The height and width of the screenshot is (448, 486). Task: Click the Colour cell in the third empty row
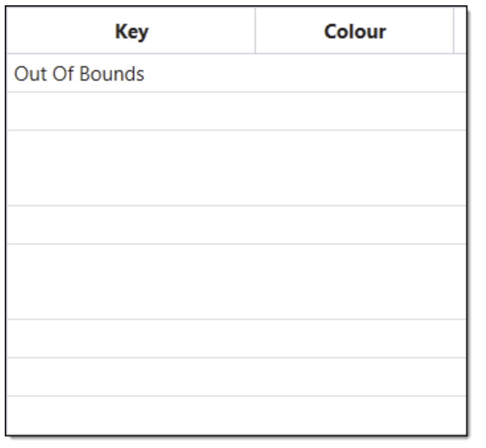pos(354,225)
